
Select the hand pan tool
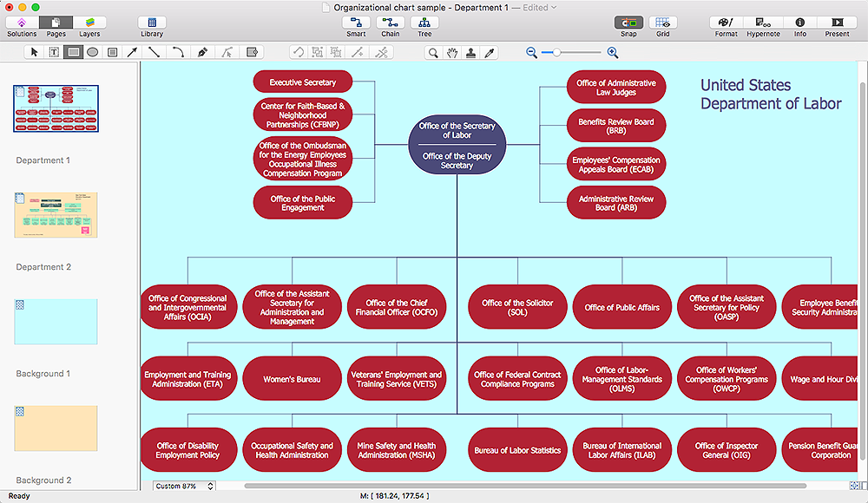[x=452, y=53]
